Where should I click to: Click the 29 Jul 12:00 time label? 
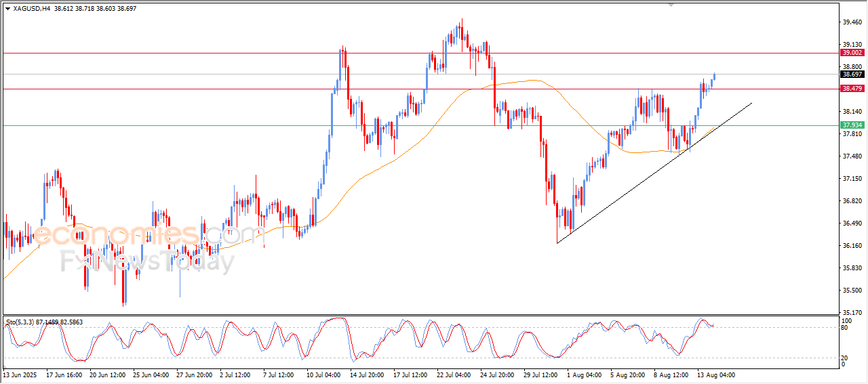(x=542, y=375)
